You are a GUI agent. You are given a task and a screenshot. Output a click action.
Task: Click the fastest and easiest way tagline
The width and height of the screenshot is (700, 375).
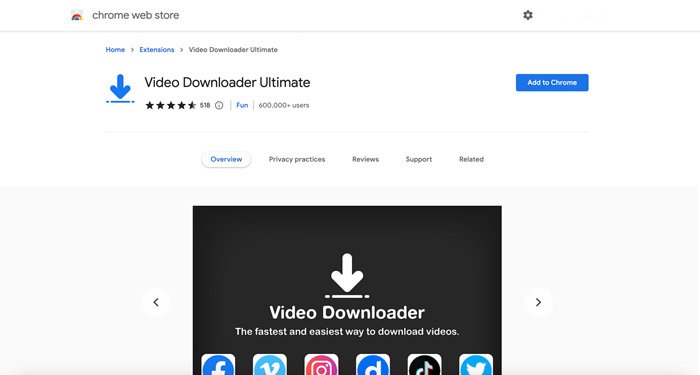pos(347,332)
